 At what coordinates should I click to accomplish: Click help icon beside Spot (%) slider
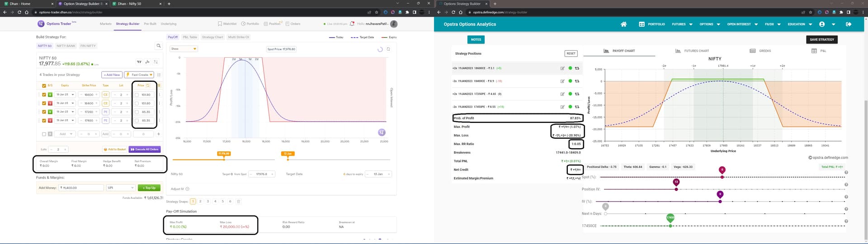(846, 173)
